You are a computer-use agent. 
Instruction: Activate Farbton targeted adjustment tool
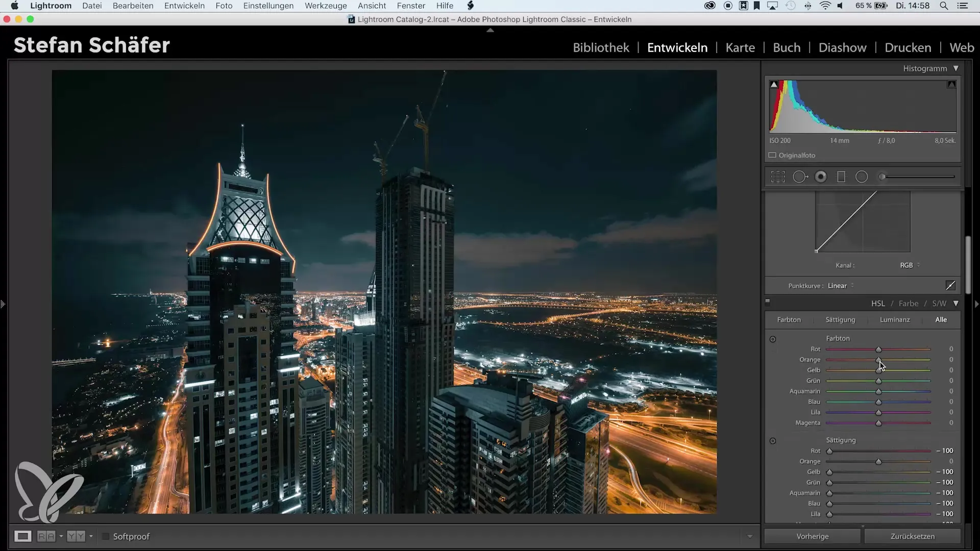(x=773, y=339)
